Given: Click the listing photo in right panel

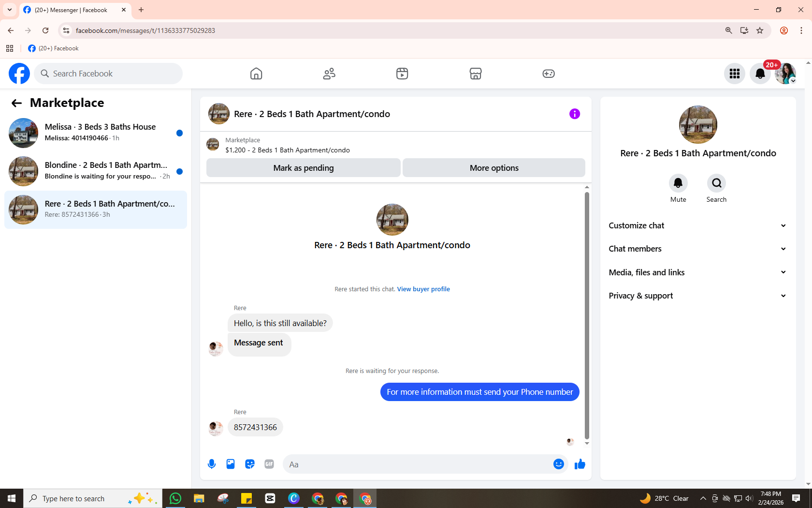Looking at the screenshot, I should tap(698, 124).
